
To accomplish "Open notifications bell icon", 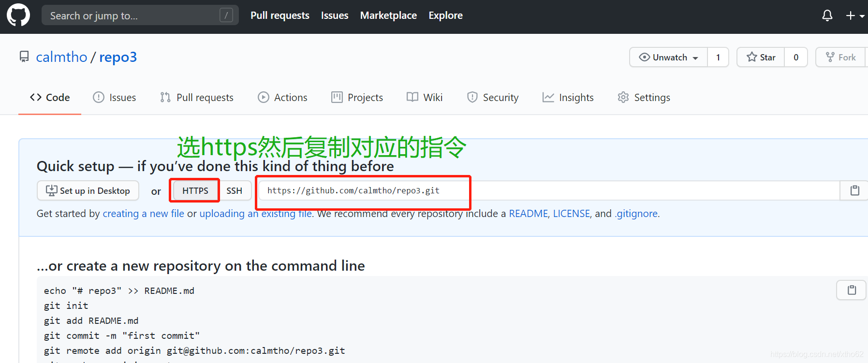I will click(827, 16).
